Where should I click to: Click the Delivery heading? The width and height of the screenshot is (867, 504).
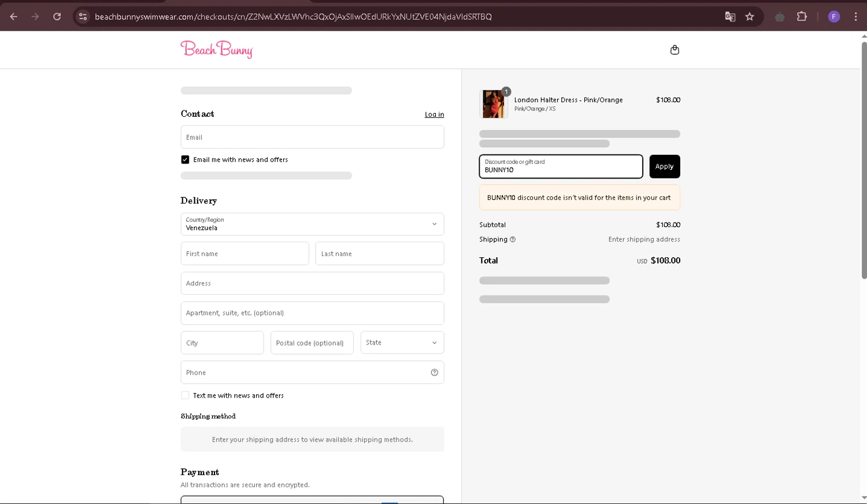click(x=199, y=201)
